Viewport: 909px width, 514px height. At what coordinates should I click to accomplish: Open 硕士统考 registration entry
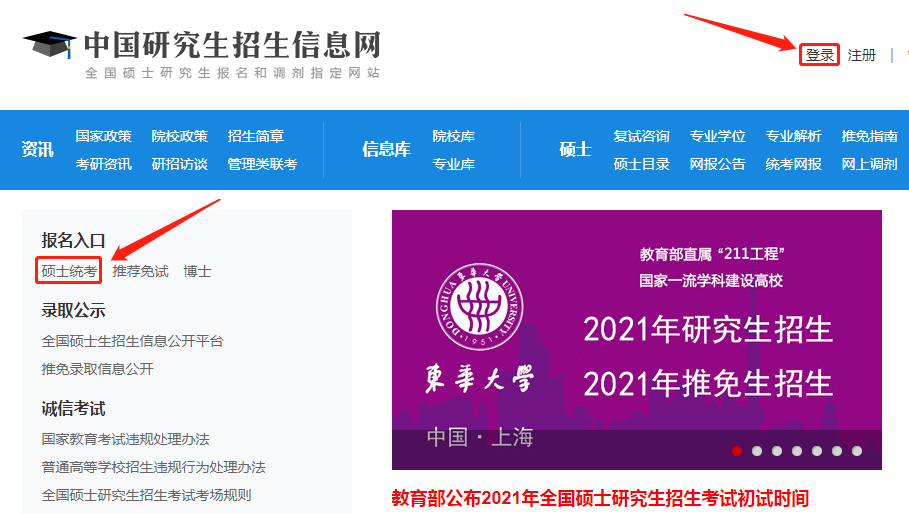coord(70,271)
